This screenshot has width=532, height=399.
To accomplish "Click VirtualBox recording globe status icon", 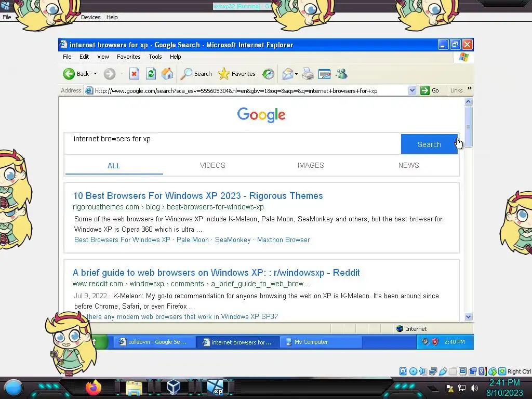I will (x=493, y=371).
